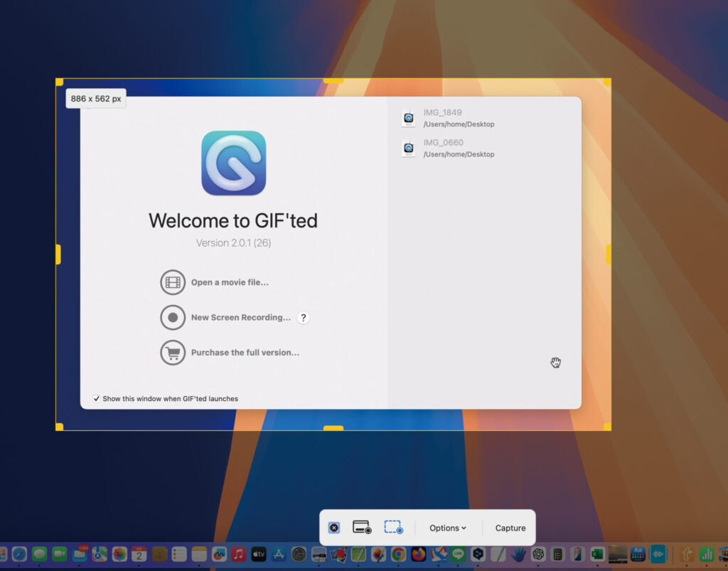This screenshot has width=728, height=571.
Task: Launch Freeform from the Dock
Action: pos(219,554)
